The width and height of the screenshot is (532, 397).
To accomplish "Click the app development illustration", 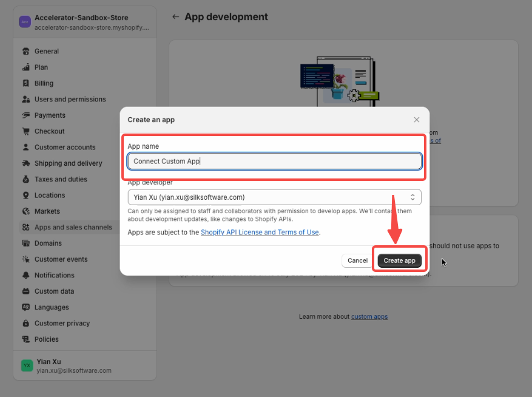I will coord(340,82).
